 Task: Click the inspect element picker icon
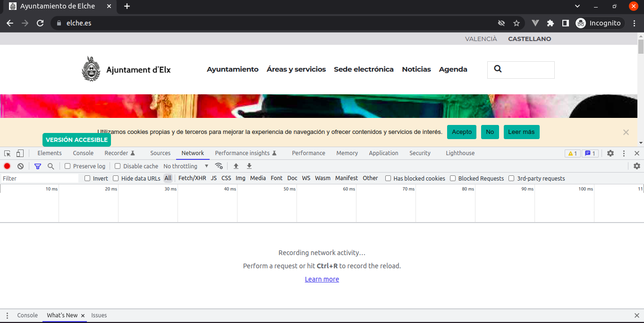[8, 153]
